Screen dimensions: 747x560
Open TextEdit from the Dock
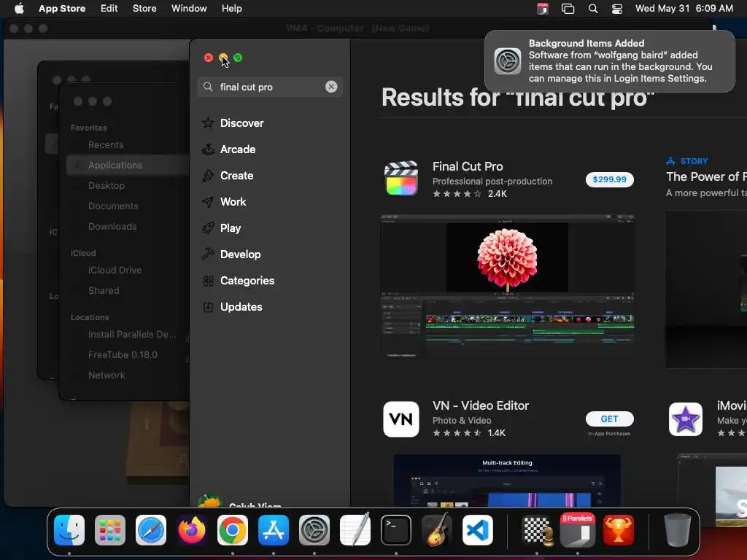point(355,529)
